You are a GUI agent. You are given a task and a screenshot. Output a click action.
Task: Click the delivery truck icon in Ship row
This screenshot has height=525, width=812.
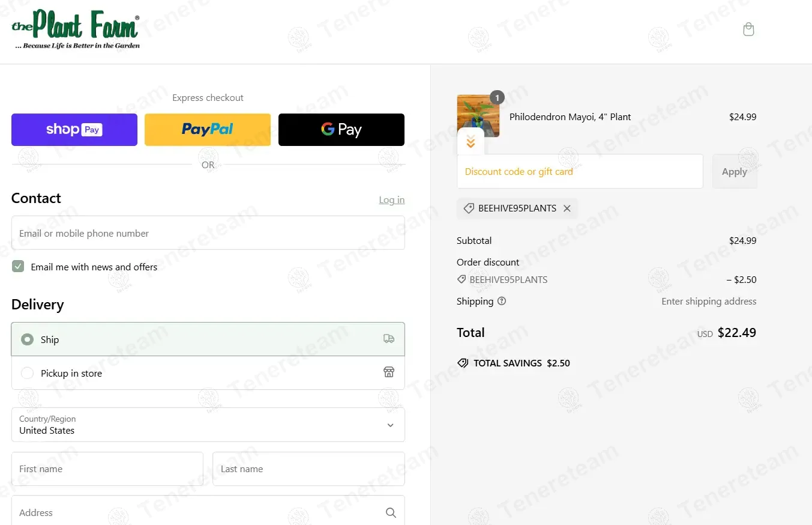(389, 339)
